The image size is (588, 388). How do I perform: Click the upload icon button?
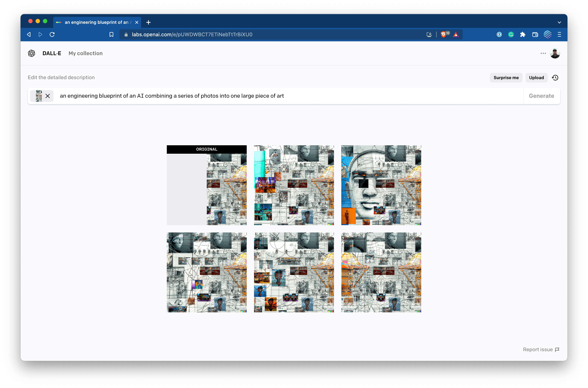pyautogui.click(x=536, y=77)
